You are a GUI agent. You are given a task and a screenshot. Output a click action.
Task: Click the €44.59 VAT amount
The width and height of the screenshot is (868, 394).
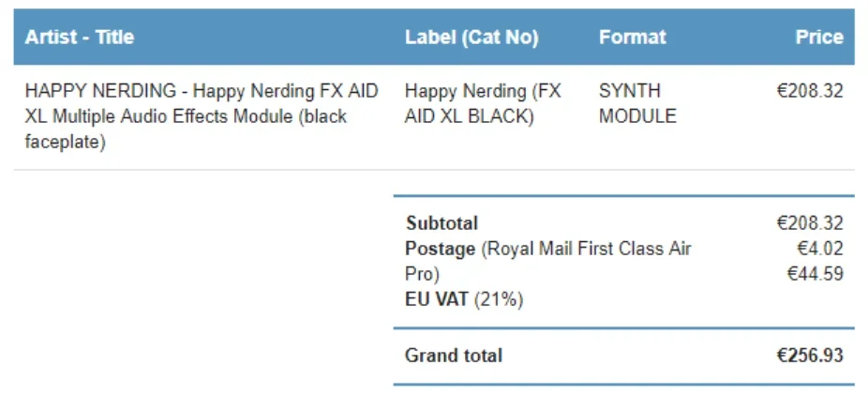815,274
